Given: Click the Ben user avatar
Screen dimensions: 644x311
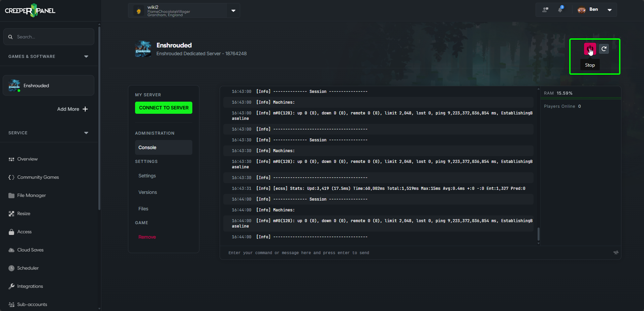Looking at the screenshot, I should (582, 10).
